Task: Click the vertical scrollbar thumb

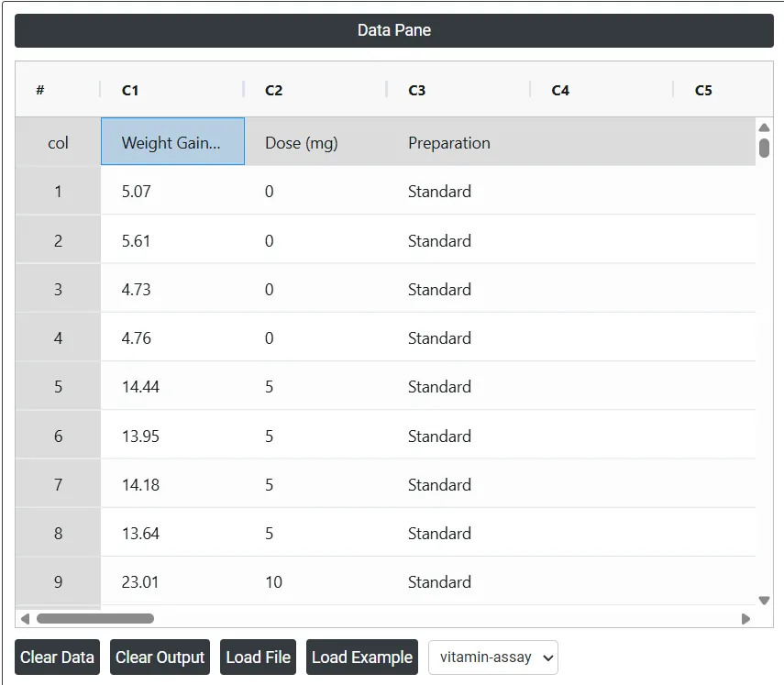Action: point(764,148)
